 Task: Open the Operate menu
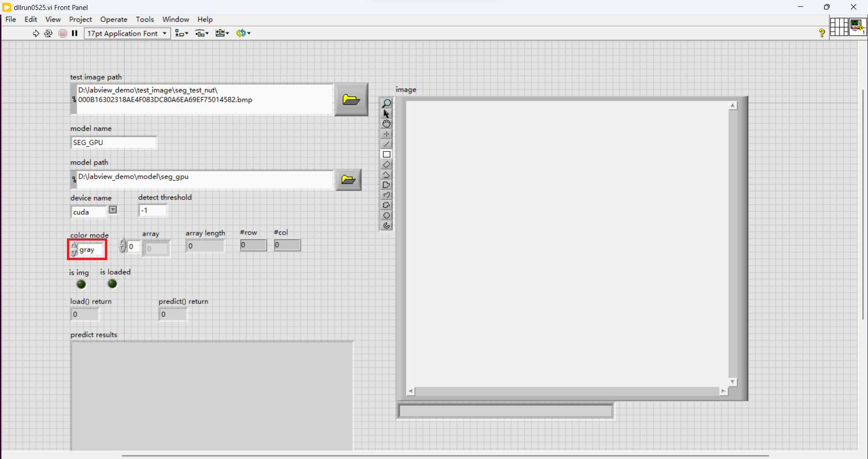pyautogui.click(x=114, y=19)
